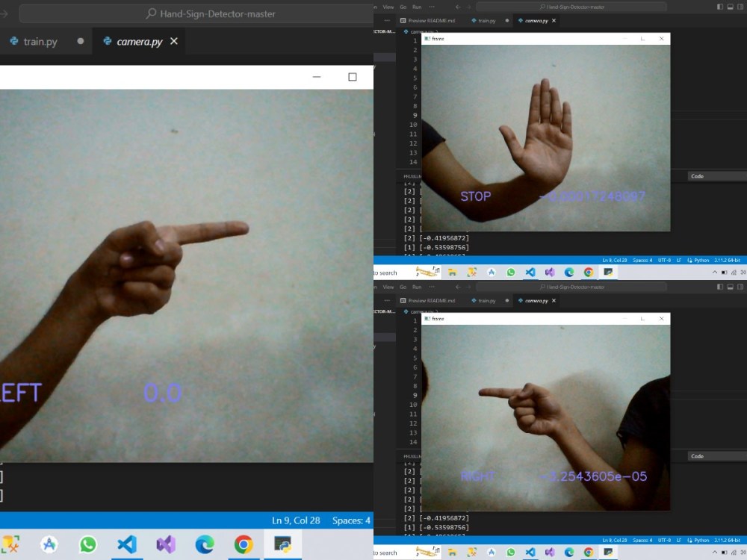
Task: Show hidden tray icons in bottom-right taskbar
Action: tap(715, 553)
